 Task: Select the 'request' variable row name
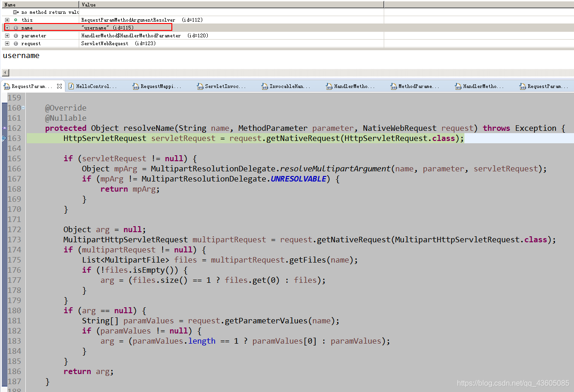[31, 43]
